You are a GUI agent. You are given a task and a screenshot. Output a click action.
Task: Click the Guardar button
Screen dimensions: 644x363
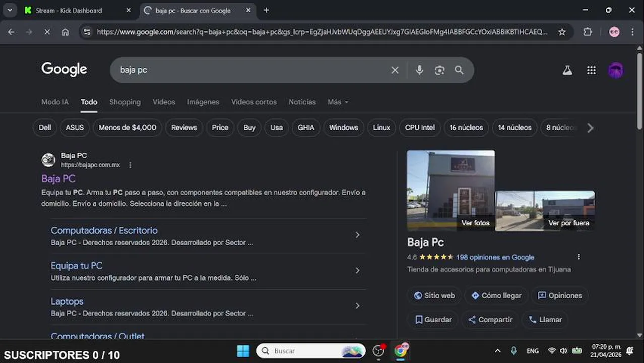[433, 320]
